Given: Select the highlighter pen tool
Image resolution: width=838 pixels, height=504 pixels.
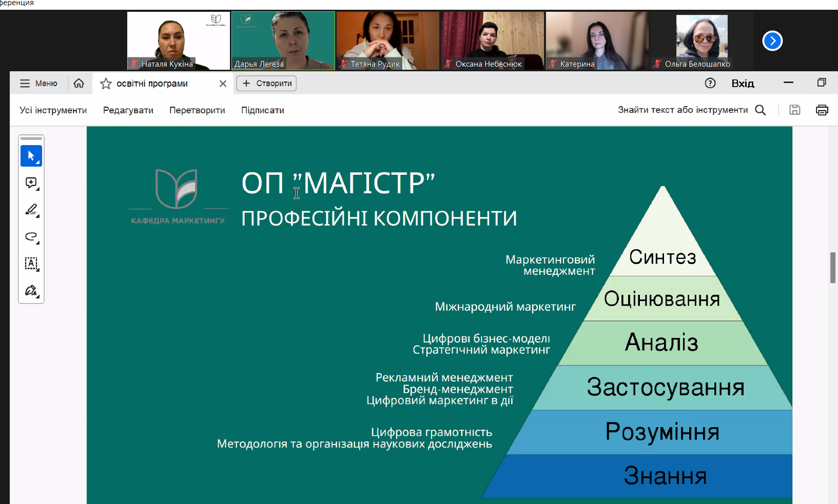Looking at the screenshot, I should (31, 210).
